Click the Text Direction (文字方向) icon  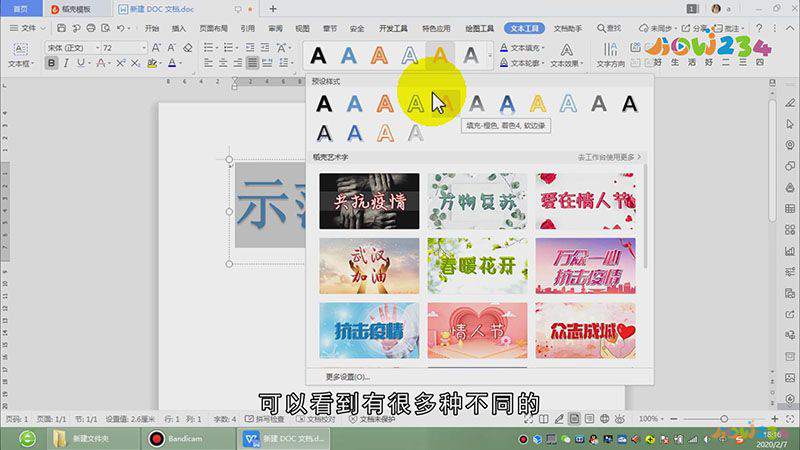(x=611, y=55)
